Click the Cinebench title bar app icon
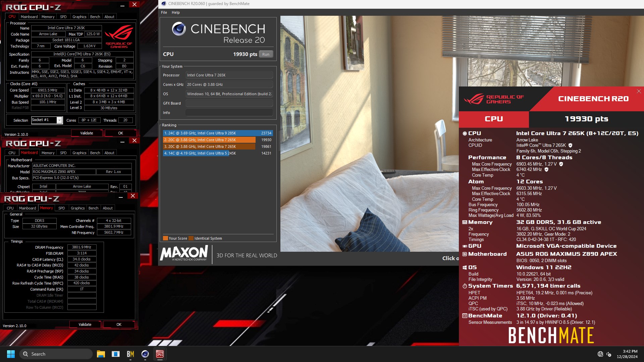Viewport: 644px width, 362px height. click(164, 4)
